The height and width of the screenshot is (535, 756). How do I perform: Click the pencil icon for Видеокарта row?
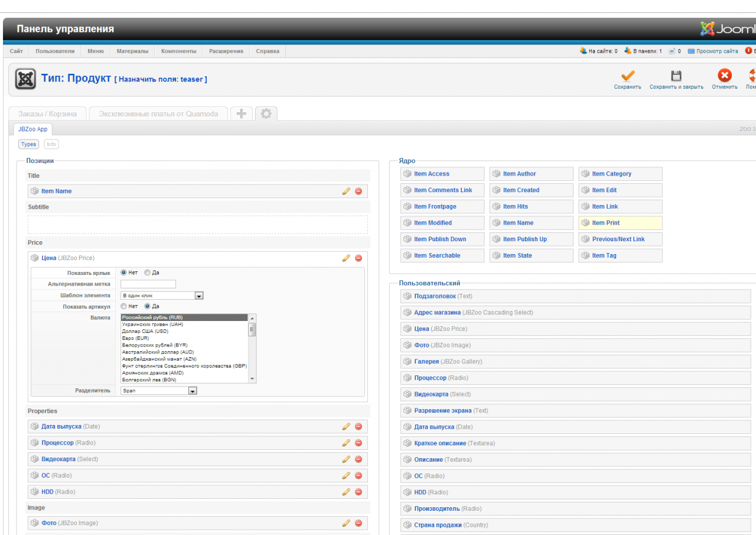point(346,459)
